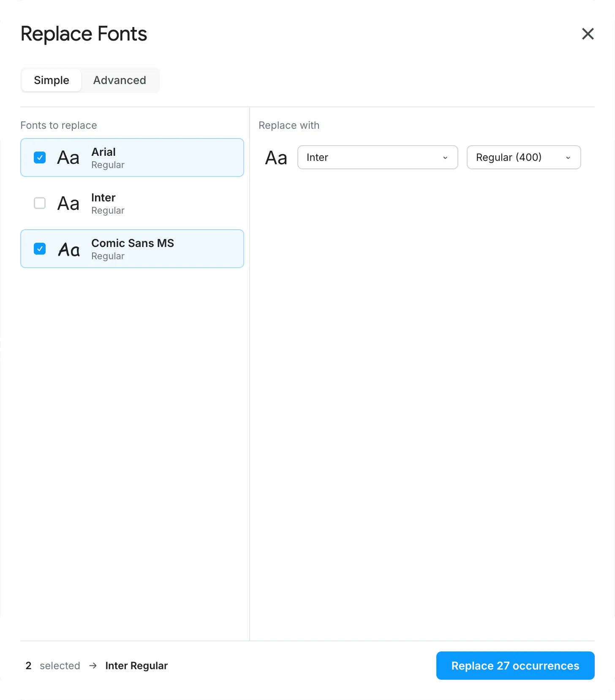Image resolution: width=615 pixels, height=700 pixels.
Task: Close the Replace Fonts dialog
Action: [x=588, y=34]
